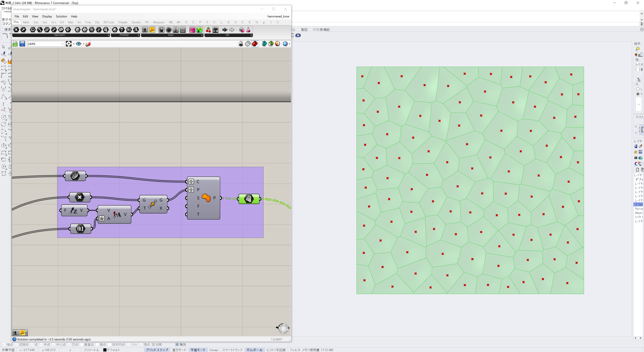
Task: Click ガムボール in the status bar
Action: tap(254, 350)
